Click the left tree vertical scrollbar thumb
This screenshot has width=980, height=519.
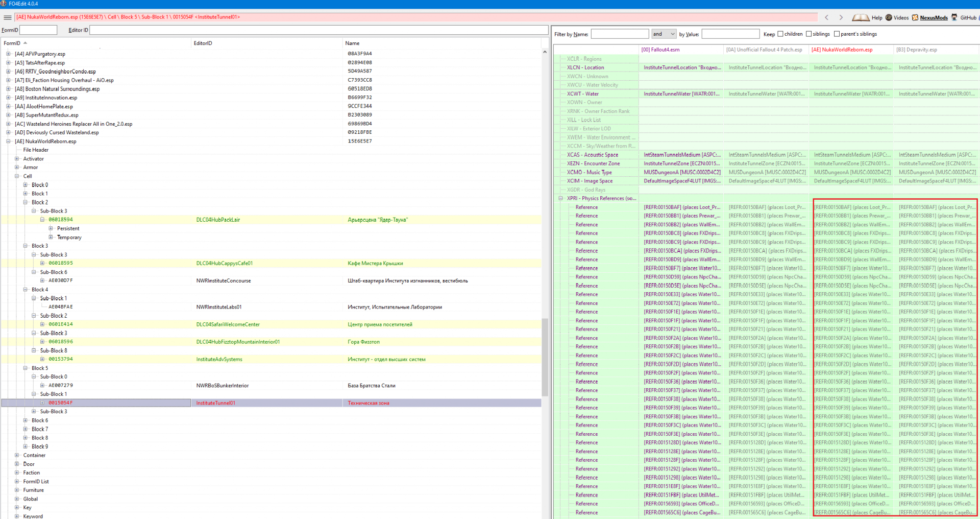pos(545,357)
